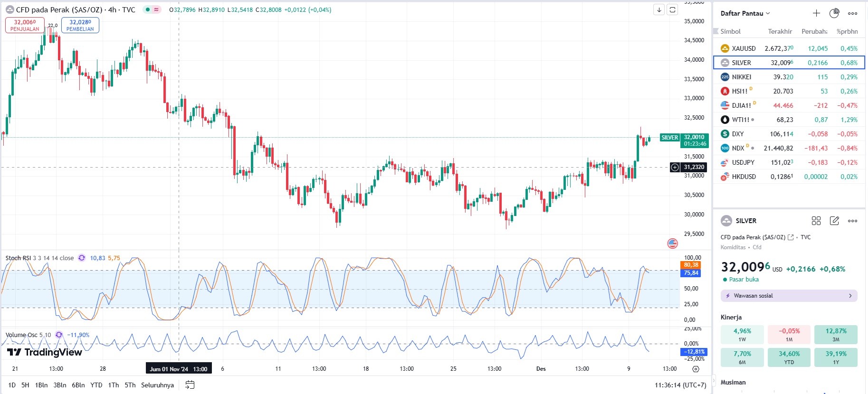The image size is (868, 394).
Task: Click the PEMBELIAN buy price button
Action: click(80, 25)
